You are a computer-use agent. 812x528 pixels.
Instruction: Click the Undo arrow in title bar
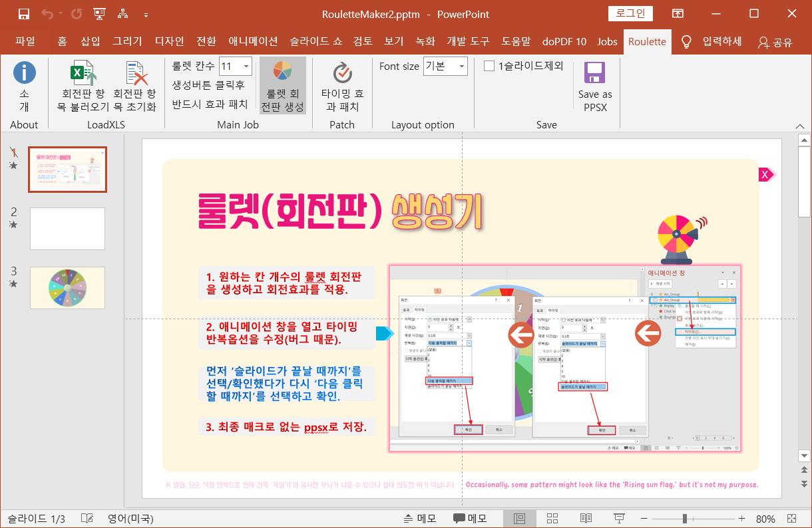(47, 14)
